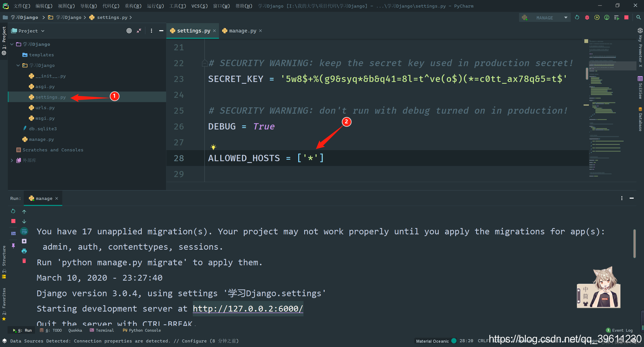Click the editor vertical scrollbar thumb
Image resolution: width=644 pixels, height=347 pixels.
tap(587, 73)
